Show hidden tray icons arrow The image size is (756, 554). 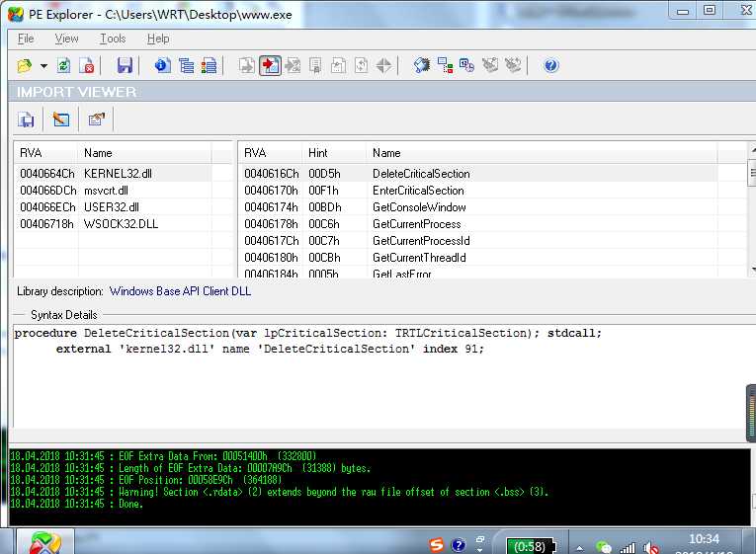pos(579,548)
